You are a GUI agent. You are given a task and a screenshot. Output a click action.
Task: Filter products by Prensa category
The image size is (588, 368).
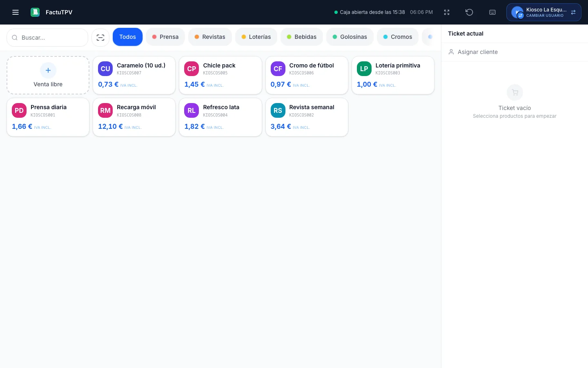(x=165, y=37)
